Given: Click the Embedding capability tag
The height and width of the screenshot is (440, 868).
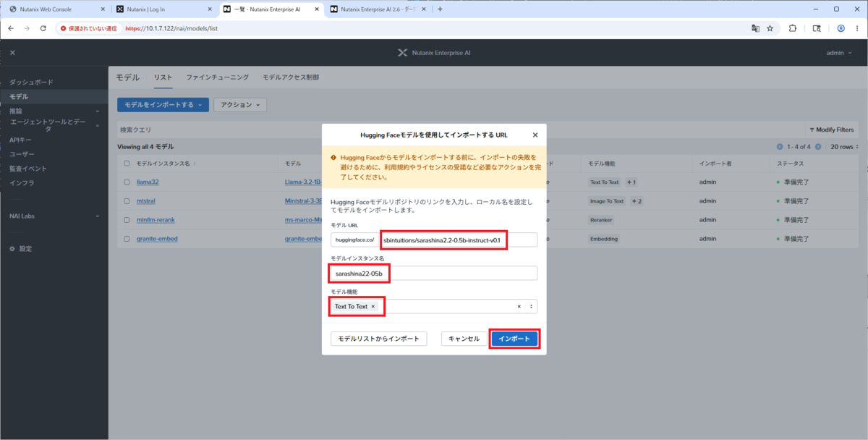Looking at the screenshot, I should pyautogui.click(x=605, y=239).
